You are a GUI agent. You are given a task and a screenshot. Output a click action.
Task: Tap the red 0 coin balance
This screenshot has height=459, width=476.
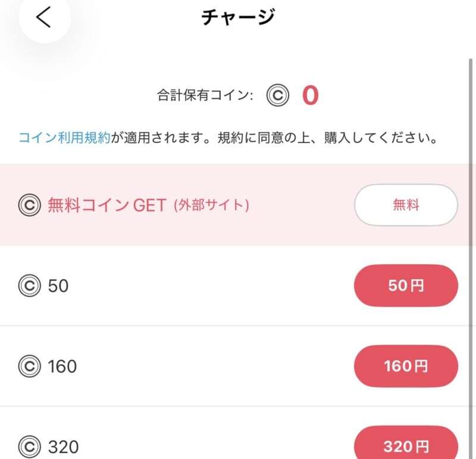[x=310, y=95]
